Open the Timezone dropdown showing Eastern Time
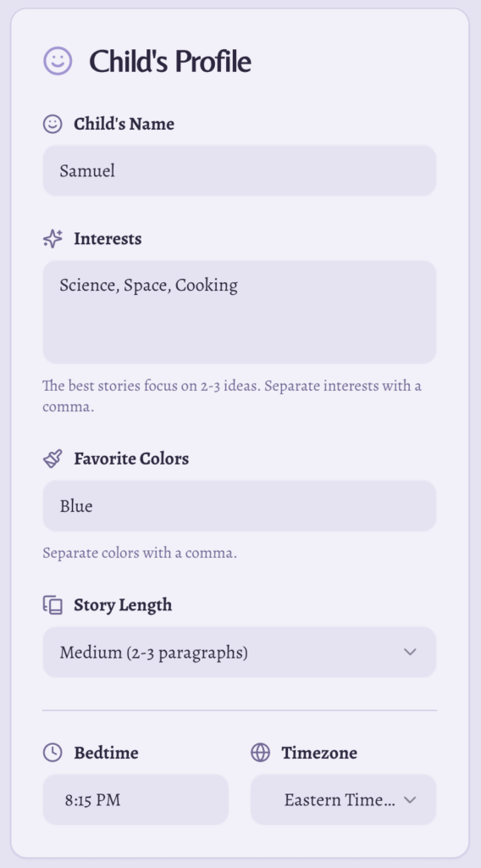481x868 pixels. click(343, 799)
